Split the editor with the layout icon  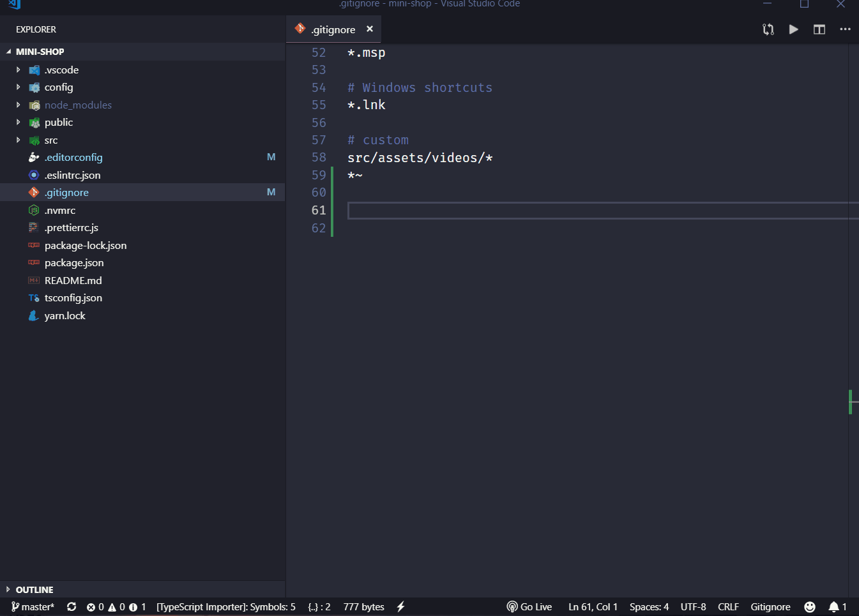819,29
